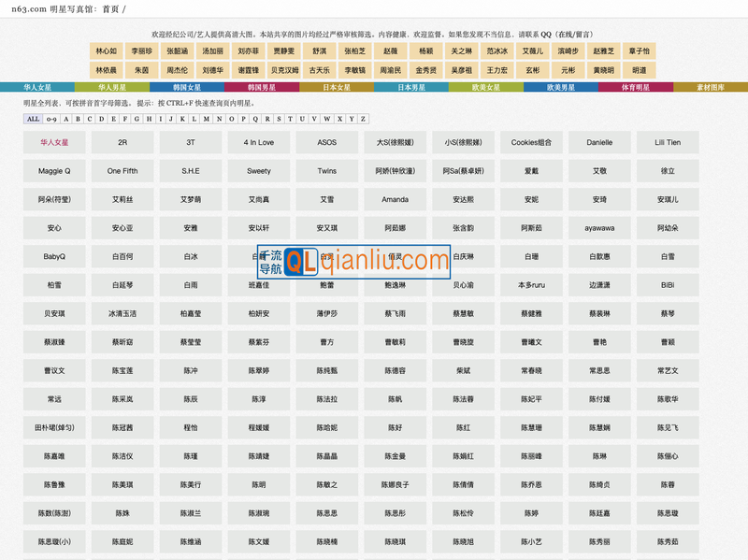Go to the 素材图库 tab
This screenshot has width=748, height=560.
point(711,87)
